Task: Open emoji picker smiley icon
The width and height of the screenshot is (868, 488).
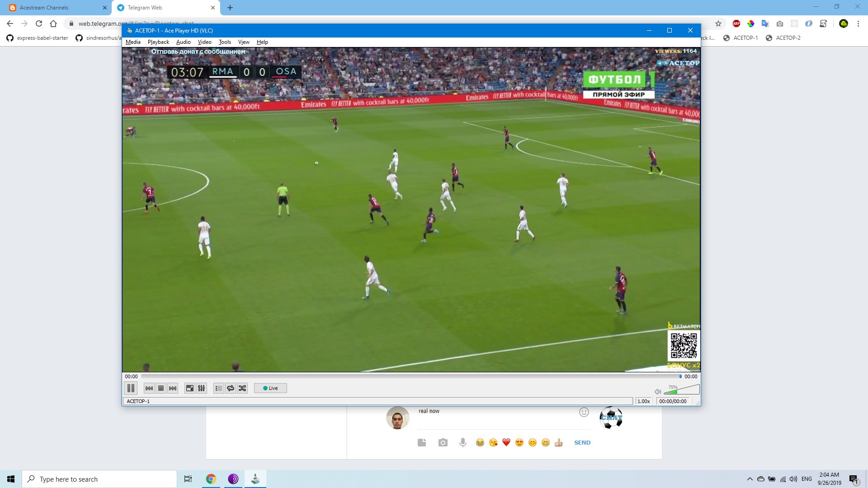Action: coord(584,412)
